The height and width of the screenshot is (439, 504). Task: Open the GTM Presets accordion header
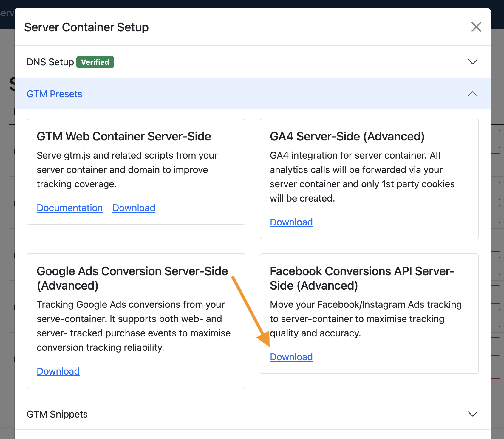253,94
